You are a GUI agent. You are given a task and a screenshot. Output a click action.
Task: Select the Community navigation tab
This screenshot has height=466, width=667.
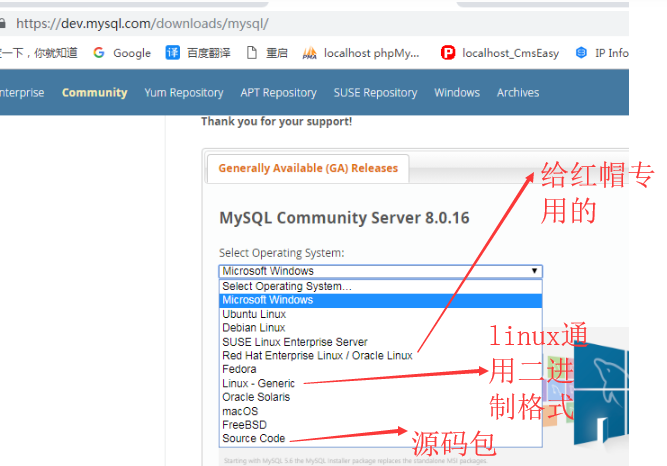(x=94, y=92)
